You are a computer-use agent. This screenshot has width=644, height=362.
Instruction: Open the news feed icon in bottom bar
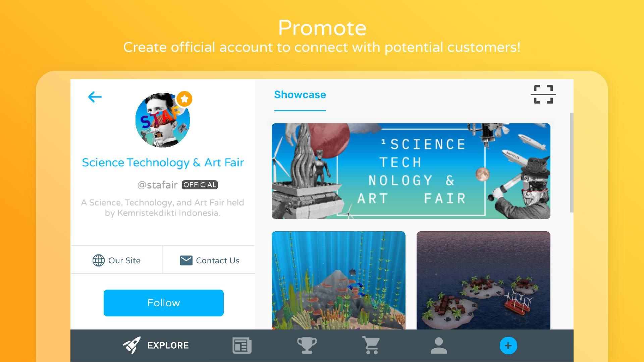click(241, 345)
